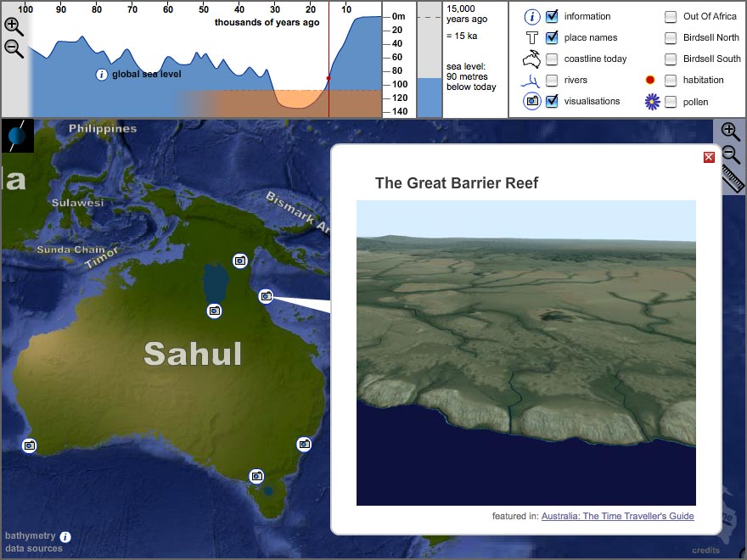The height and width of the screenshot is (560, 747).
Task: Click the map zoom-out magnifier
Action: tap(730, 154)
